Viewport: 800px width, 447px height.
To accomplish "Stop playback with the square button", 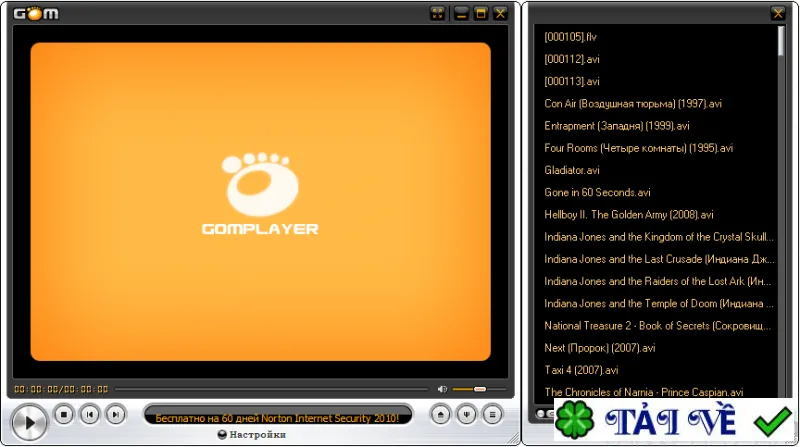I will click(x=64, y=415).
